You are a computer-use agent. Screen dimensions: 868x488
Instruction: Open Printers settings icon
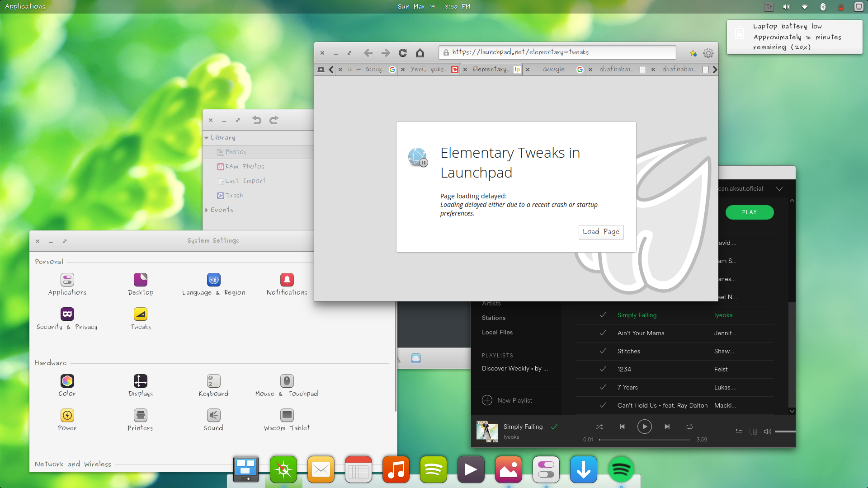[141, 415]
